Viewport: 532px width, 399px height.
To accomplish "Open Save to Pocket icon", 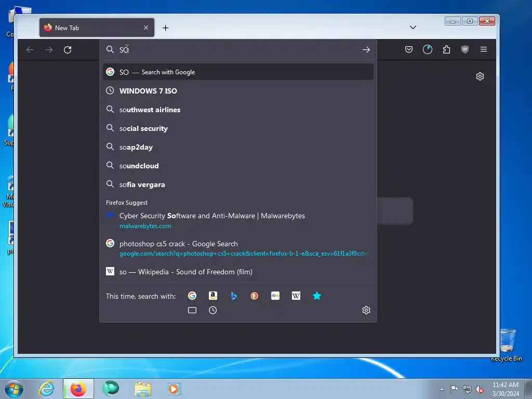I will [409, 49].
